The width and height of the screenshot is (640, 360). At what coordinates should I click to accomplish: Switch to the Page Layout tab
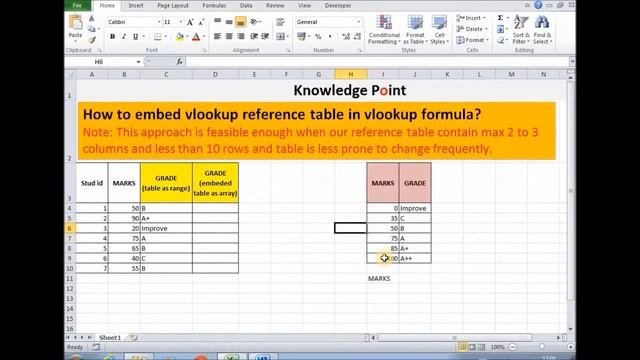coord(173,6)
